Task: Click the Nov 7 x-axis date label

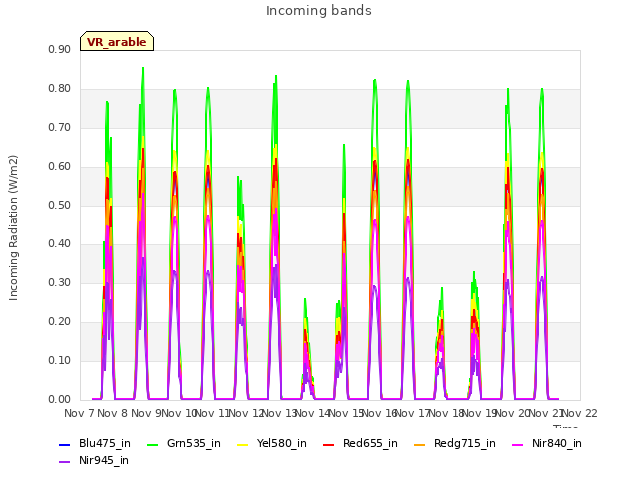Action: point(79,413)
